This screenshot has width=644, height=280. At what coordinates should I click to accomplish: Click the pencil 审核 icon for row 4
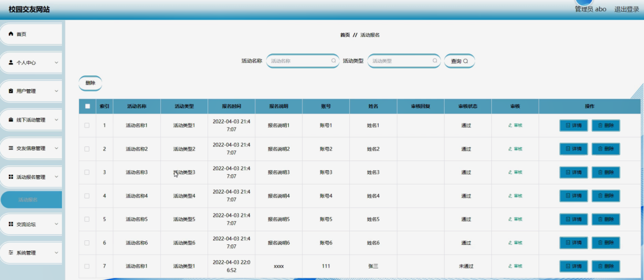tap(510, 196)
